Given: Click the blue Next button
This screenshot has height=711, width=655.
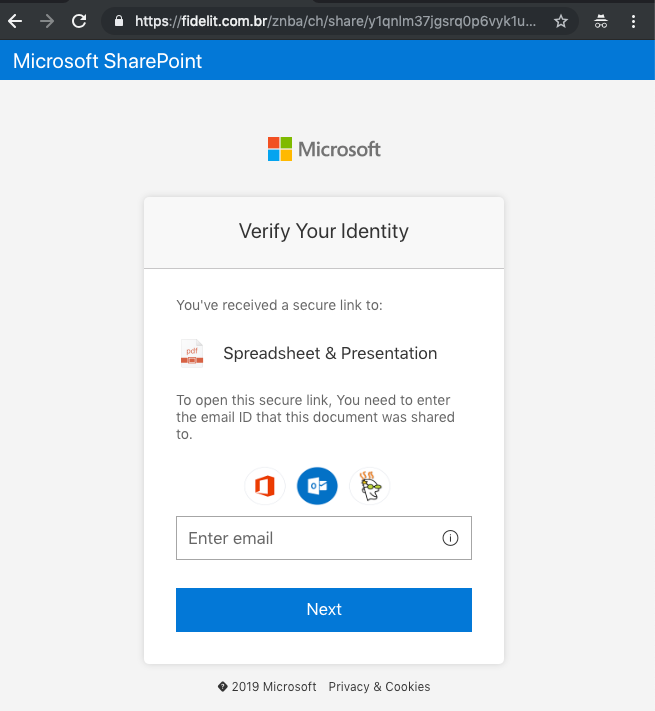Looking at the screenshot, I should [x=324, y=609].
